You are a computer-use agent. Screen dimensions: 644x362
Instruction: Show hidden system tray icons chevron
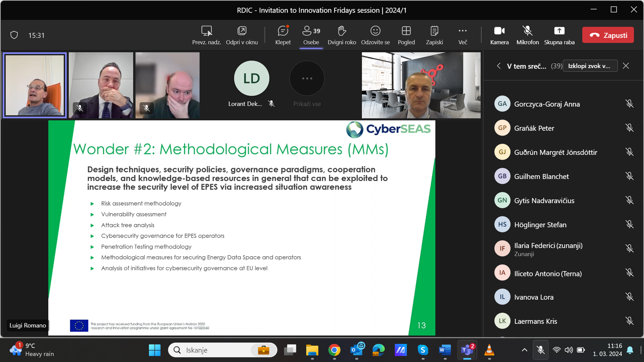[x=524, y=350]
